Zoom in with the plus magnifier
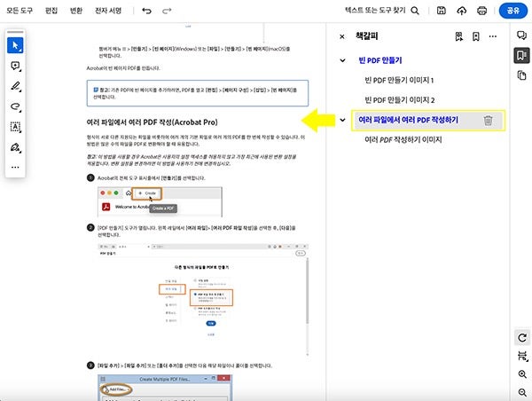The height and width of the screenshot is (401, 532). (522, 374)
